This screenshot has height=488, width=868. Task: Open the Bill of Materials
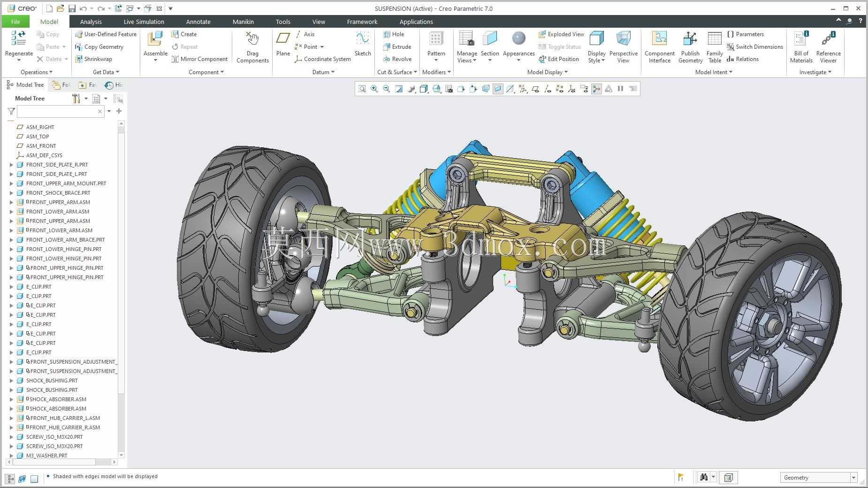(801, 47)
